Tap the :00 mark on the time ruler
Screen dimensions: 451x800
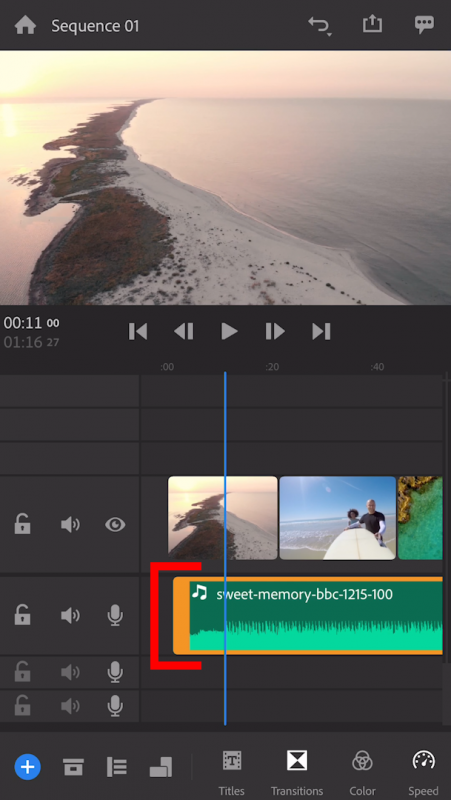click(x=167, y=367)
